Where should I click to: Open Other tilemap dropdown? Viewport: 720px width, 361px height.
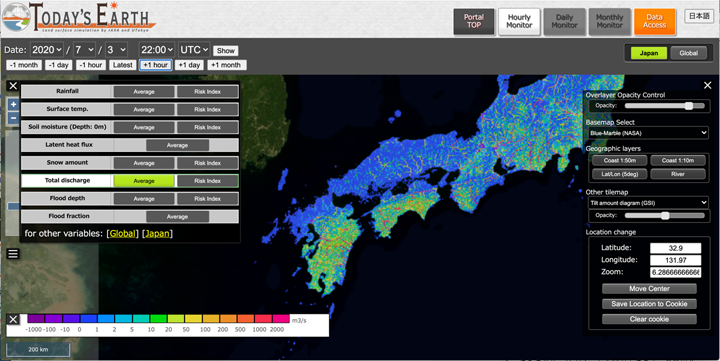pyautogui.click(x=648, y=203)
